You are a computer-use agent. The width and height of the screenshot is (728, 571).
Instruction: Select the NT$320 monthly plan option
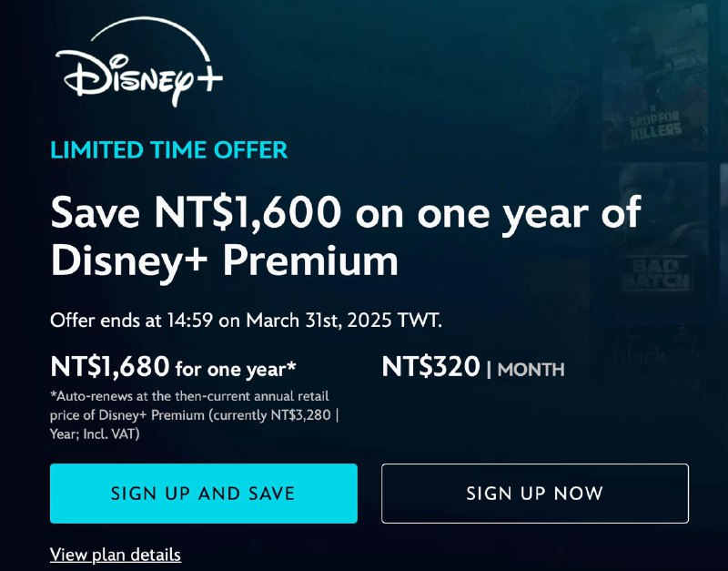tap(475, 368)
